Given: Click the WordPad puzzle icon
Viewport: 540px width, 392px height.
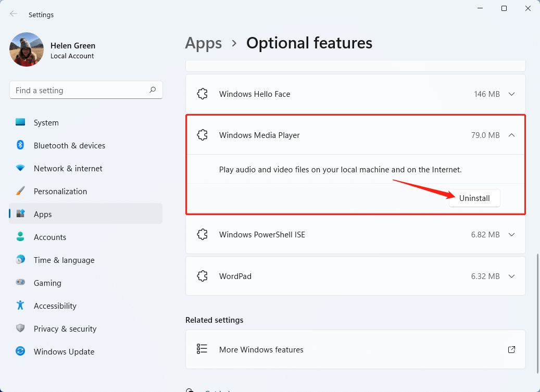Looking at the screenshot, I should tap(203, 276).
